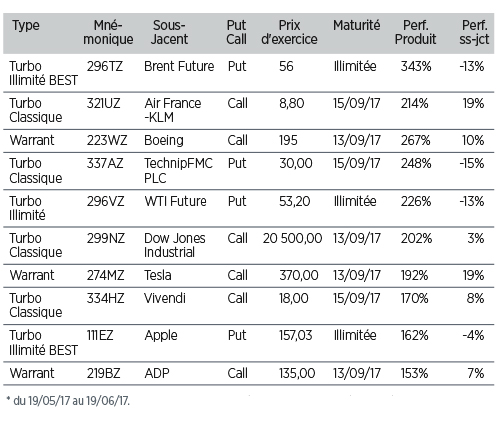Click the date range footnote

point(68,400)
